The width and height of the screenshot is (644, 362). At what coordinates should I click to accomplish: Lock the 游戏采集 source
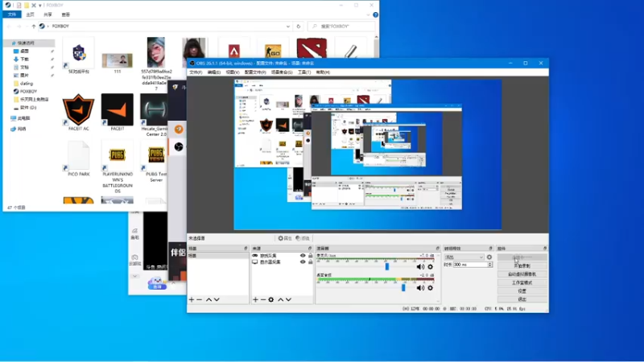(x=311, y=256)
